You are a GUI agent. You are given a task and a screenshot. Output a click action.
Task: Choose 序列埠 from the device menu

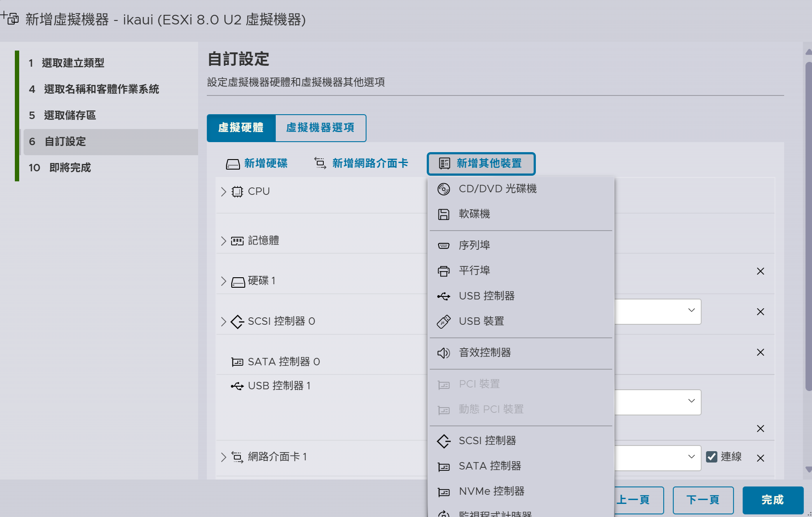(x=521, y=245)
